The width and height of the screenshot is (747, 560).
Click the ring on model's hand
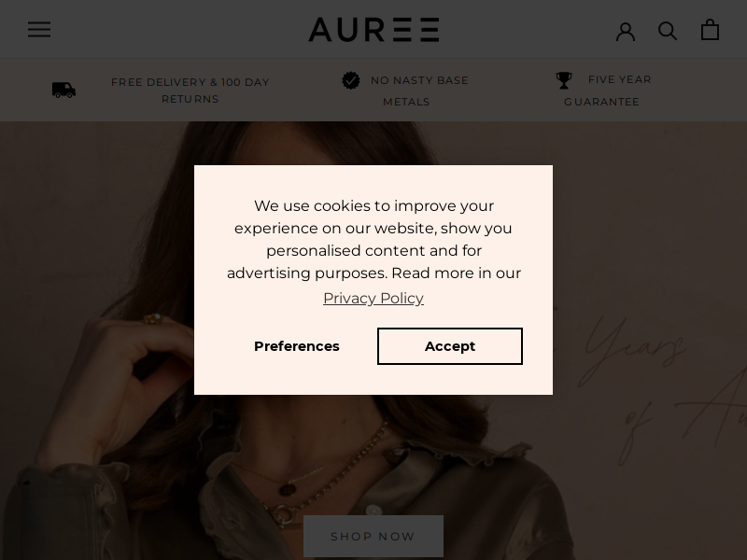click(x=153, y=318)
